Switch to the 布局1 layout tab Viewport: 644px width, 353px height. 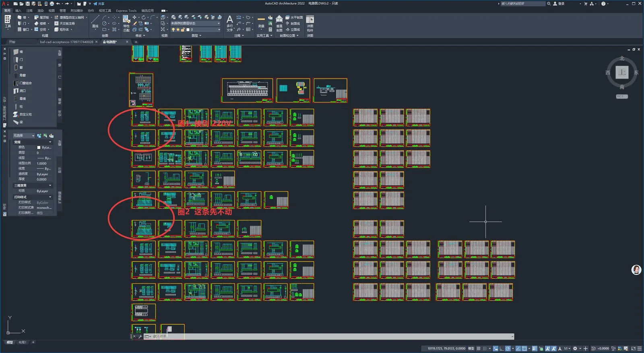coord(22,343)
